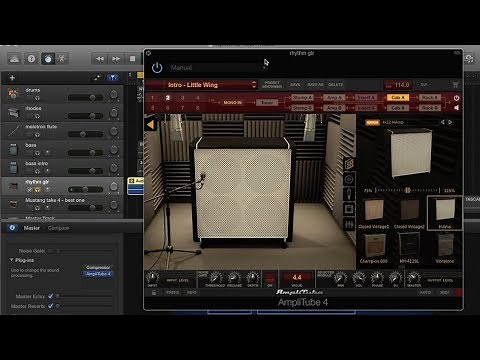This screenshot has width=480, height=360.
Task: Open the Stomp A module
Action: click(x=302, y=97)
